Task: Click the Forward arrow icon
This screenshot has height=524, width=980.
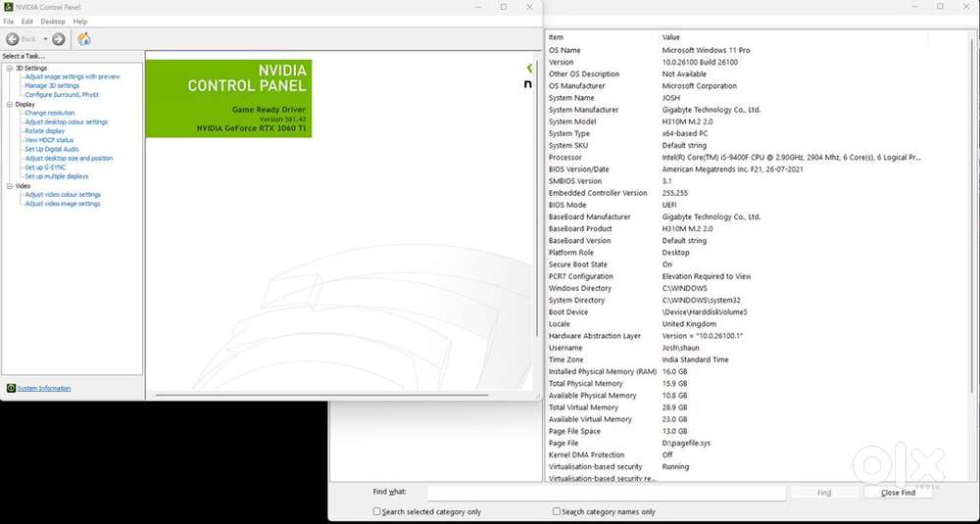Action: point(59,39)
